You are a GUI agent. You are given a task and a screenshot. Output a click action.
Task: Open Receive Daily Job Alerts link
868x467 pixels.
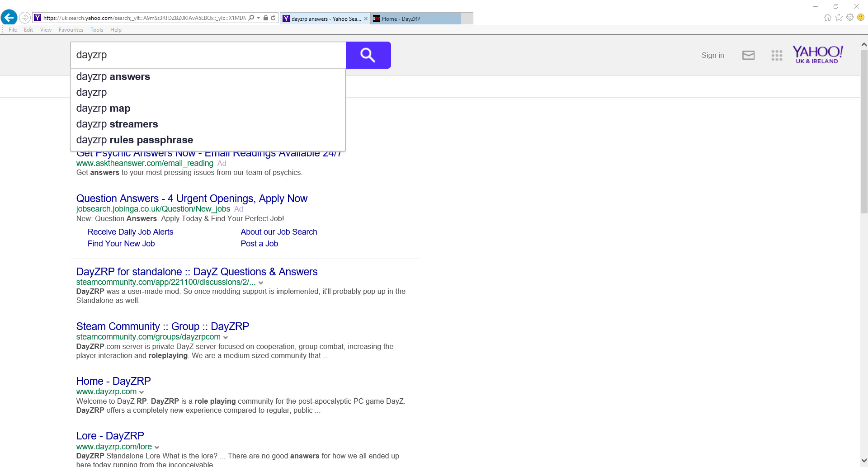[x=130, y=232]
